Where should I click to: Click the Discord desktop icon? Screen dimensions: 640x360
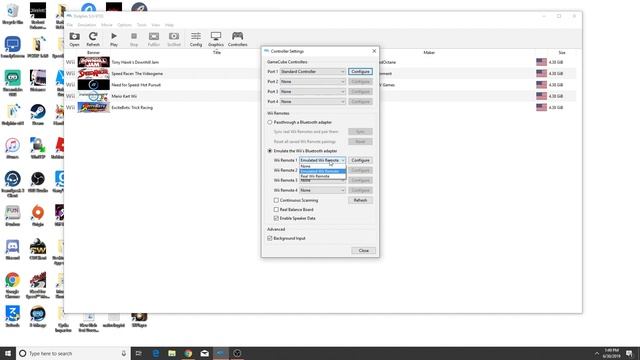click(x=12, y=249)
